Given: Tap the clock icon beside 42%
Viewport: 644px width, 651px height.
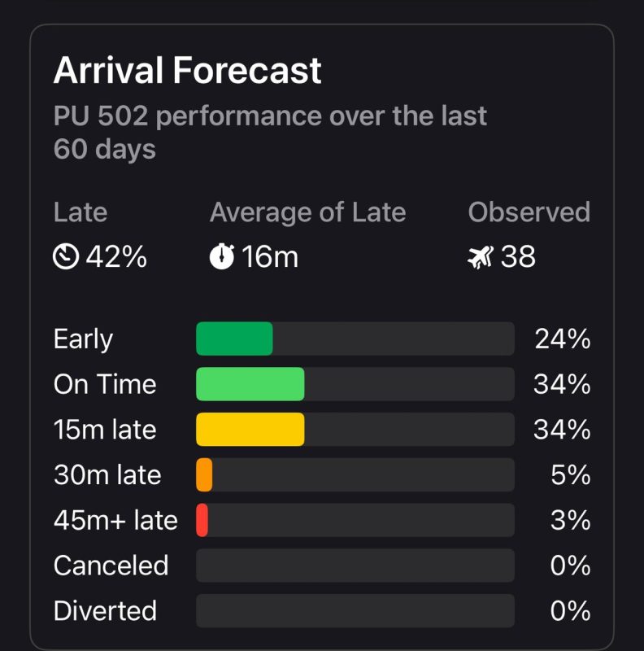Looking at the screenshot, I should 66,256.
